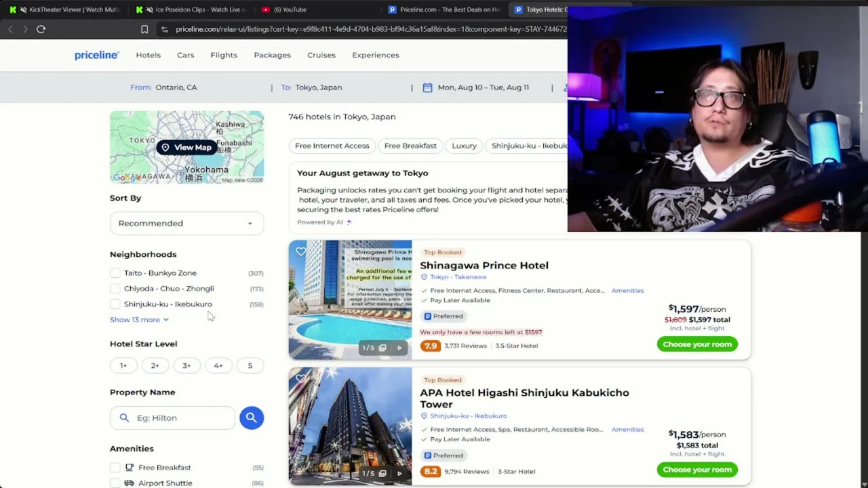Screen dimensions: 868x488
Task: Click the magnifier icon inside the Property Name field
Action: (x=124, y=418)
